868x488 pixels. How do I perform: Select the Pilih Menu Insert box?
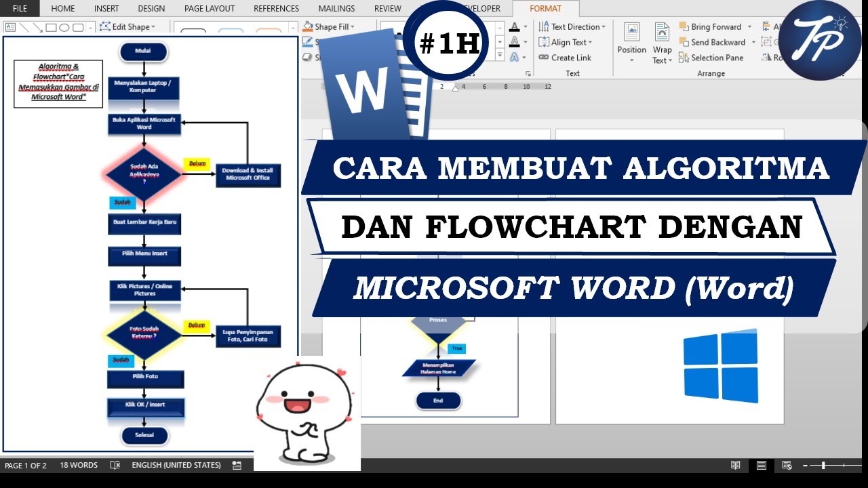click(144, 256)
